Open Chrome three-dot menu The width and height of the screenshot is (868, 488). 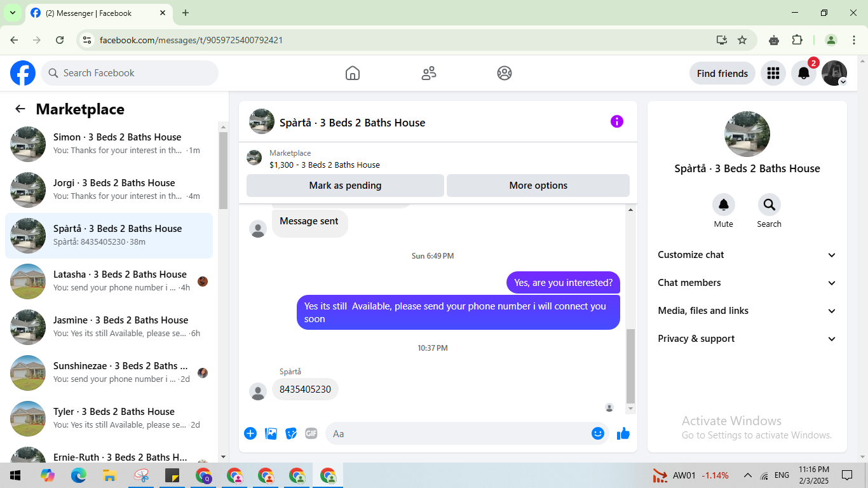(x=854, y=40)
